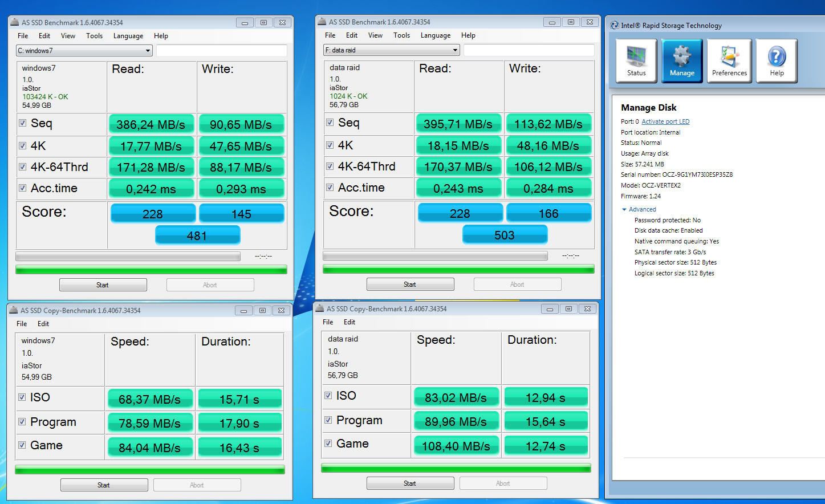
Task: Click the app icon of the data raid AS SSD Benchmark window
Action: point(322,22)
